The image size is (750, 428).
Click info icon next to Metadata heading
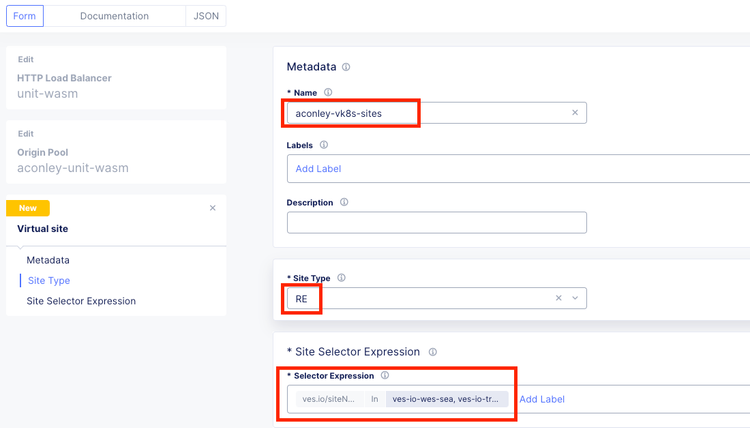click(x=346, y=67)
